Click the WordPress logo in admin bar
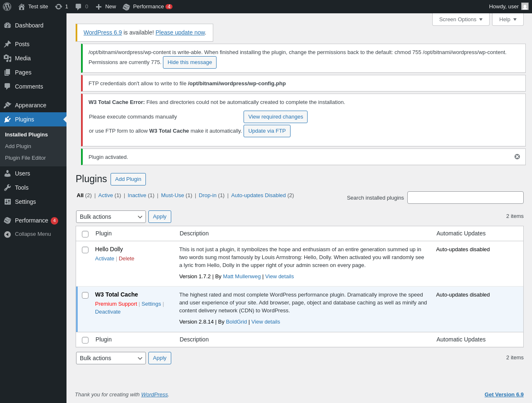This screenshot has width=532, height=403. coord(7,7)
